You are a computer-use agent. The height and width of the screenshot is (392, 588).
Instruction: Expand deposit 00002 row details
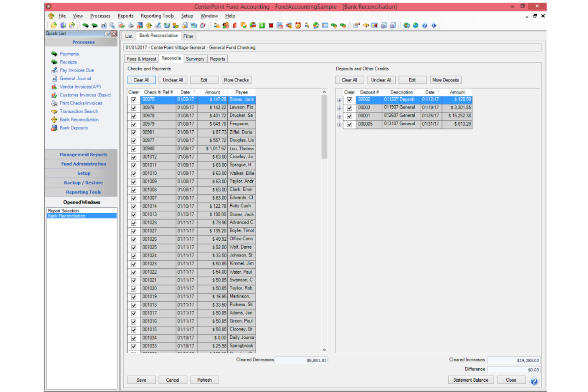(339, 100)
